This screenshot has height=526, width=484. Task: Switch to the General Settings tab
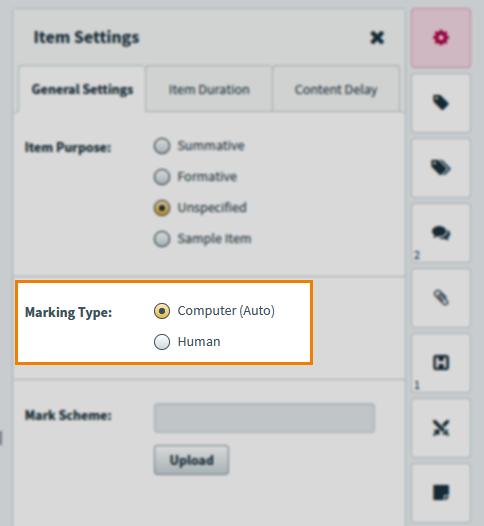click(x=82, y=89)
